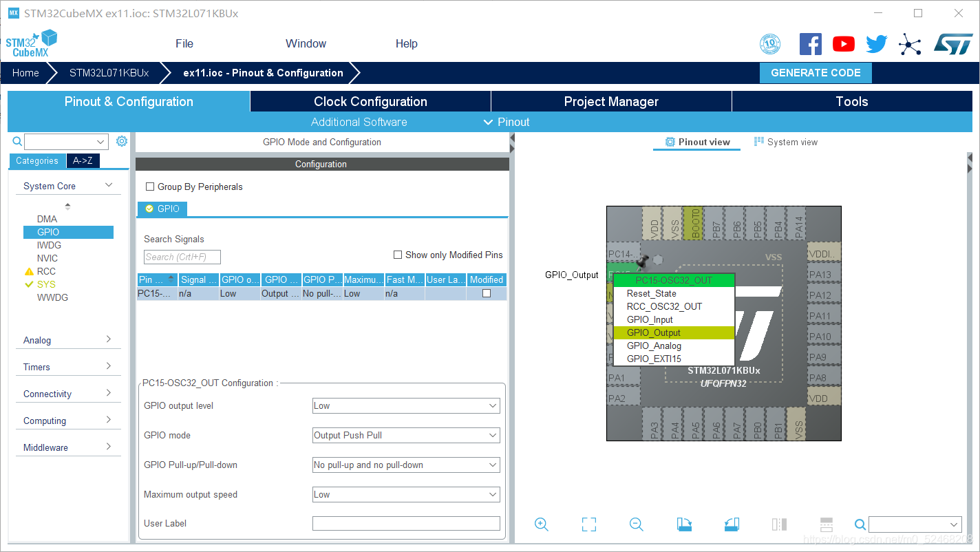Switch to Project Manager tab
The width and height of the screenshot is (980, 552).
point(611,101)
